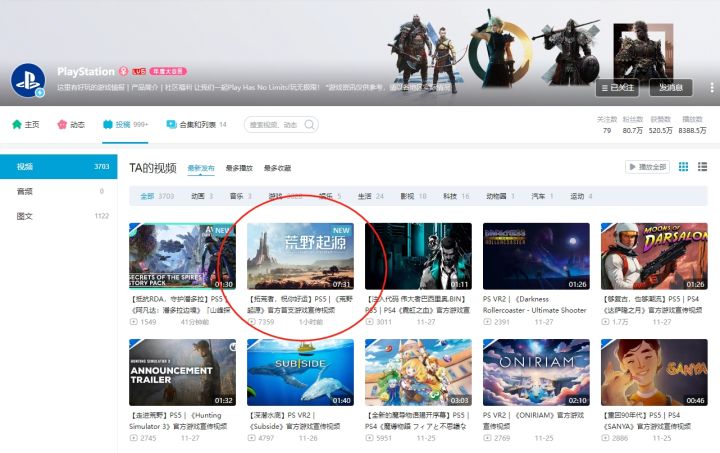Open the Darkness Rollercoaster video thumbnail
The width and height of the screenshot is (720, 453).
coord(536,256)
